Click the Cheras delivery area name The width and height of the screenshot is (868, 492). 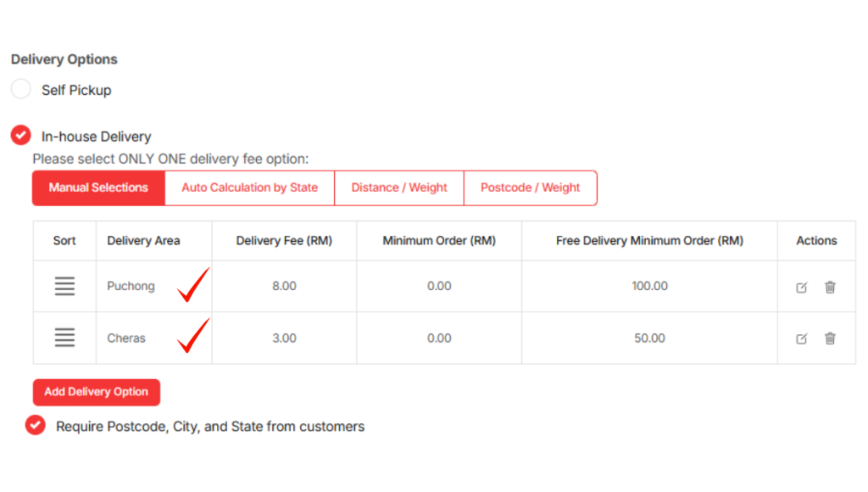coord(126,338)
